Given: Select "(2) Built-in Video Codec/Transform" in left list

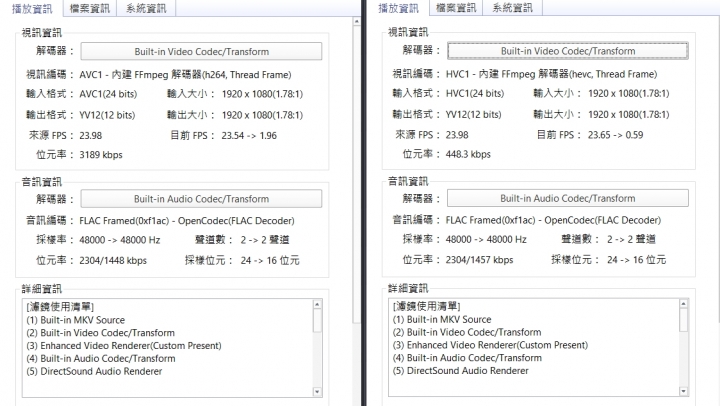Looking at the screenshot, I should [101, 333].
